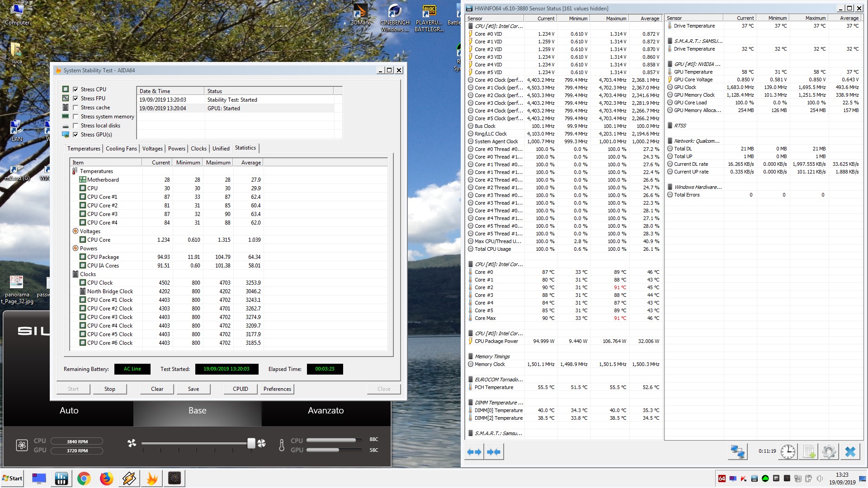Click the Windows Start button

(x=12, y=479)
